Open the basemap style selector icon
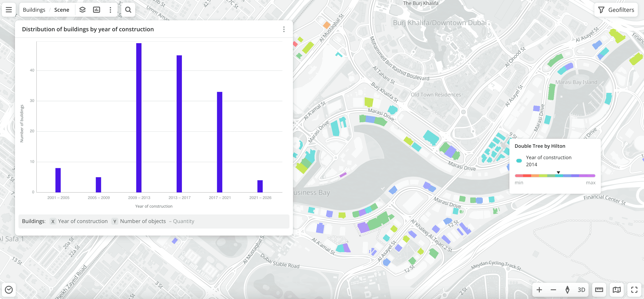This screenshot has width=644, height=299. point(617,290)
